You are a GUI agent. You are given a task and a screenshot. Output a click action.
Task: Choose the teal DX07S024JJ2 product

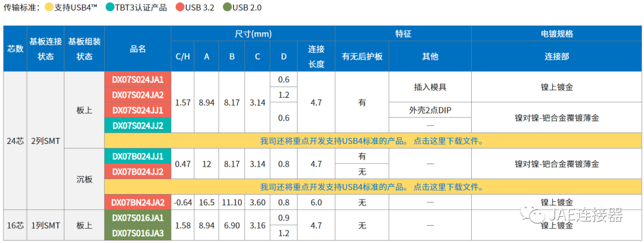click(138, 125)
